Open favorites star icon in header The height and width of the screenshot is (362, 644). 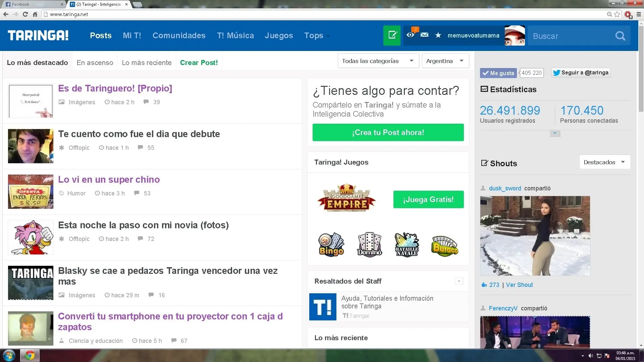438,35
